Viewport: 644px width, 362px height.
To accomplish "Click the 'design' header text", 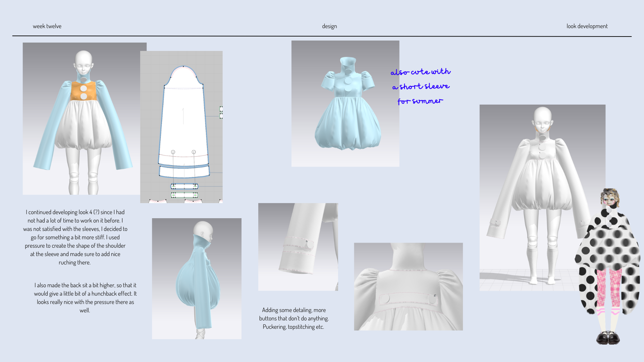I will click(x=329, y=26).
